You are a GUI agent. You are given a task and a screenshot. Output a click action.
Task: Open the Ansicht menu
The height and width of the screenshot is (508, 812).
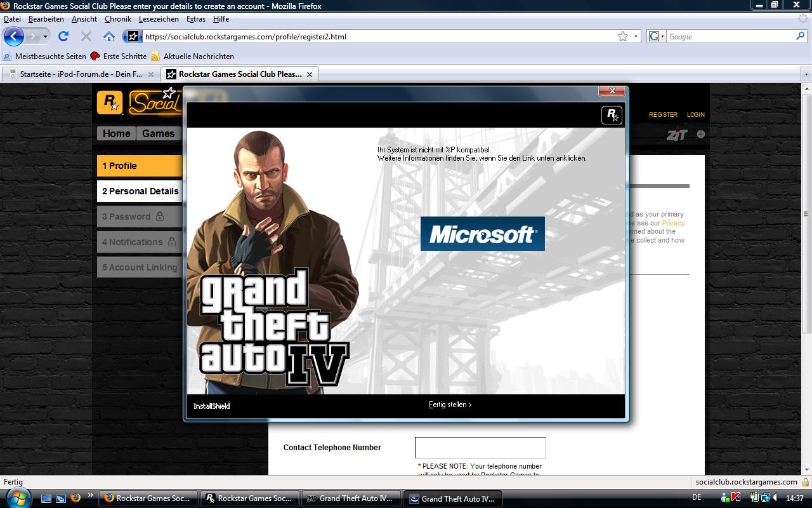point(84,19)
